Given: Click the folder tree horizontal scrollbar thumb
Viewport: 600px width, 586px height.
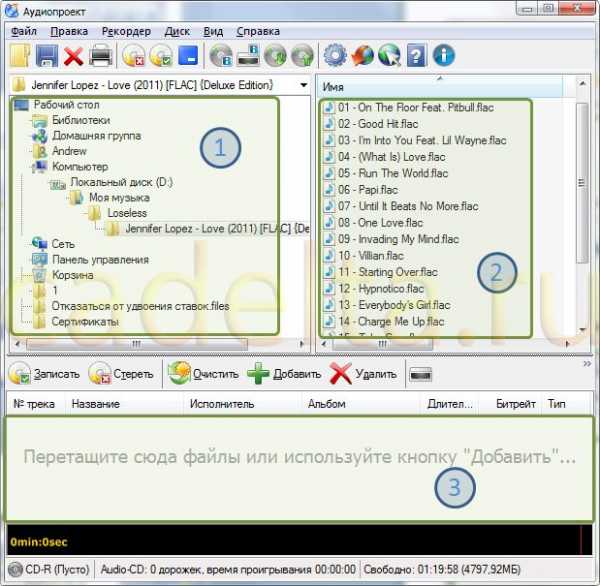Looking at the screenshot, I should (x=137, y=344).
